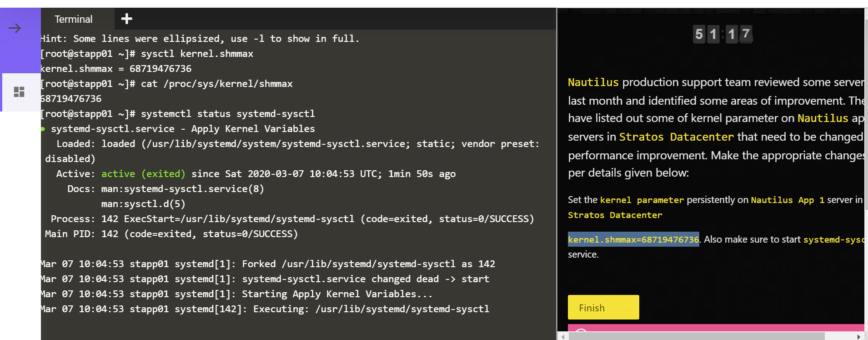Click left arrow of horizontal scrollbar
The image size is (868, 340).
click(563, 336)
